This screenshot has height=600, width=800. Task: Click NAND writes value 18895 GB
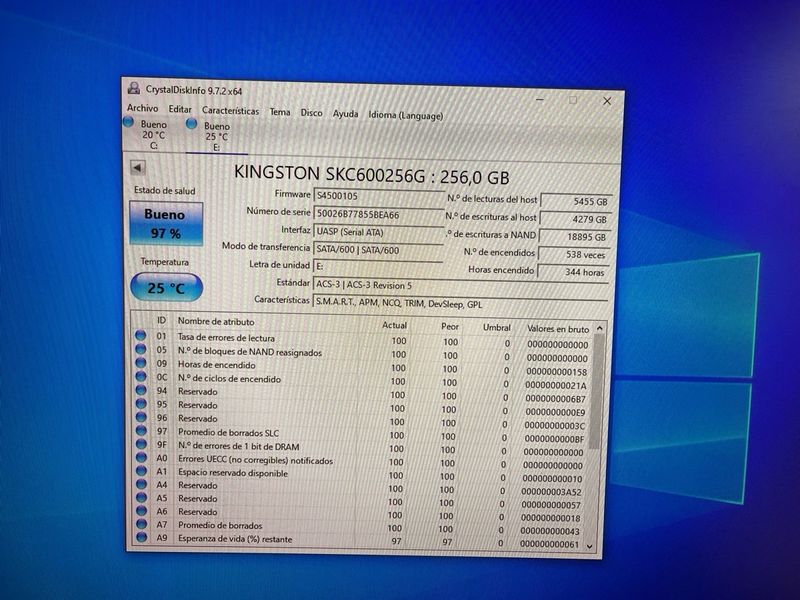(x=574, y=237)
